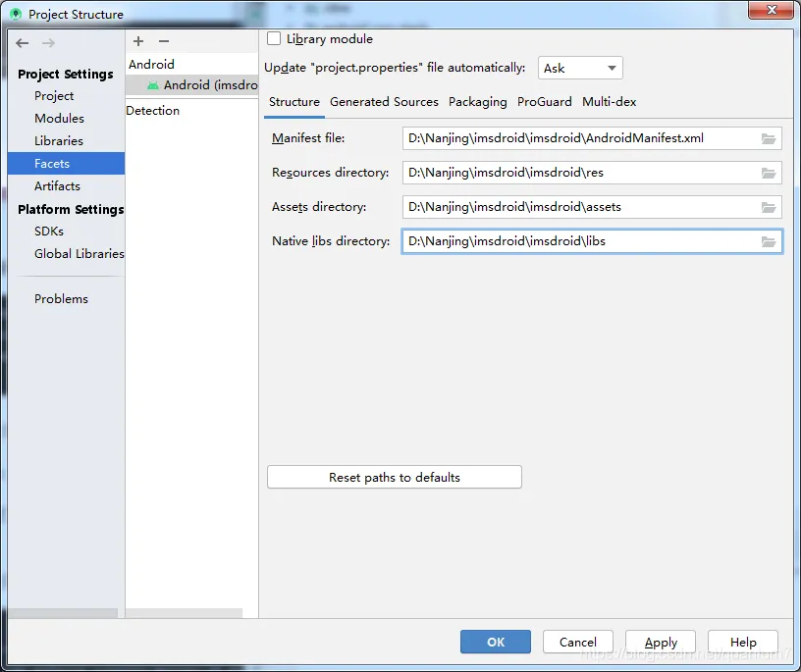
Task: Click the Cancel button
Action: click(578, 642)
